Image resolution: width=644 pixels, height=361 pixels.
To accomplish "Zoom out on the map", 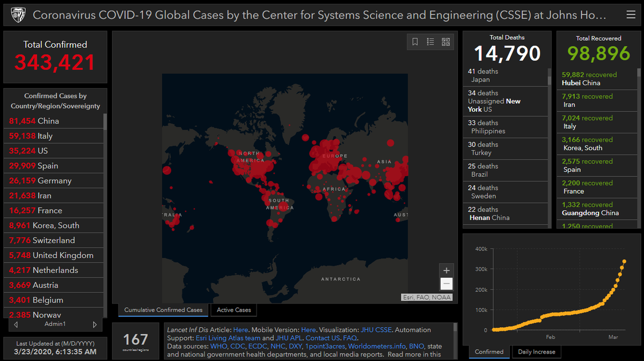I will [447, 284].
